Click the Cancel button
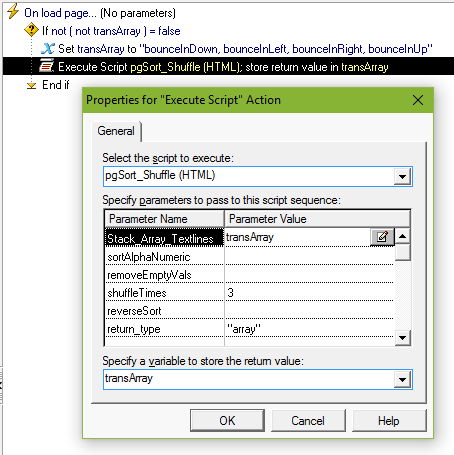This screenshot has height=455, width=454. pyautogui.click(x=308, y=421)
